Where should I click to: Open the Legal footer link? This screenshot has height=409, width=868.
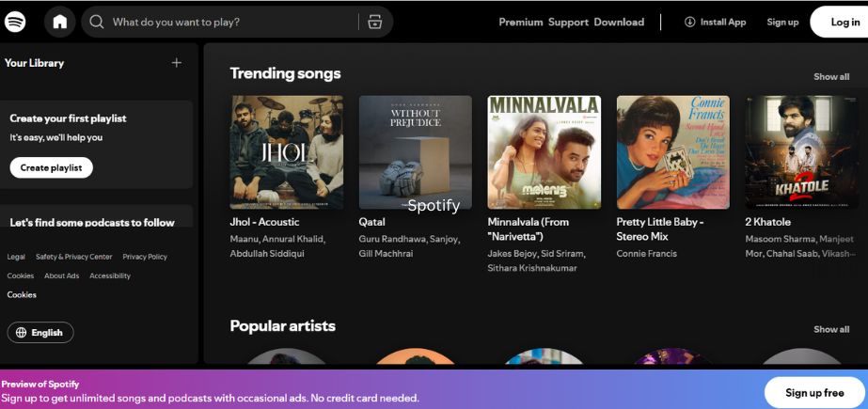pyautogui.click(x=16, y=257)
